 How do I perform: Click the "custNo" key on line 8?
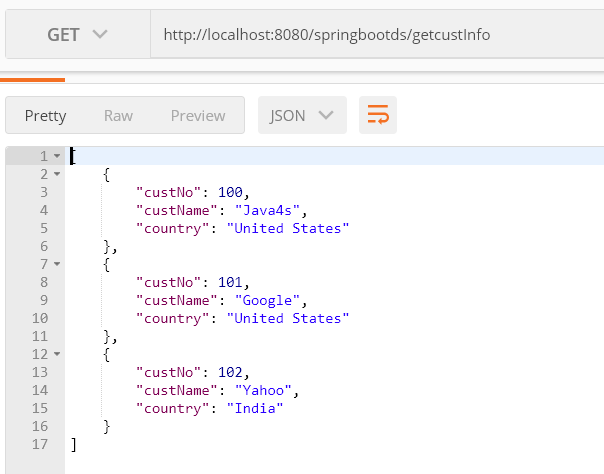[168, 282]
